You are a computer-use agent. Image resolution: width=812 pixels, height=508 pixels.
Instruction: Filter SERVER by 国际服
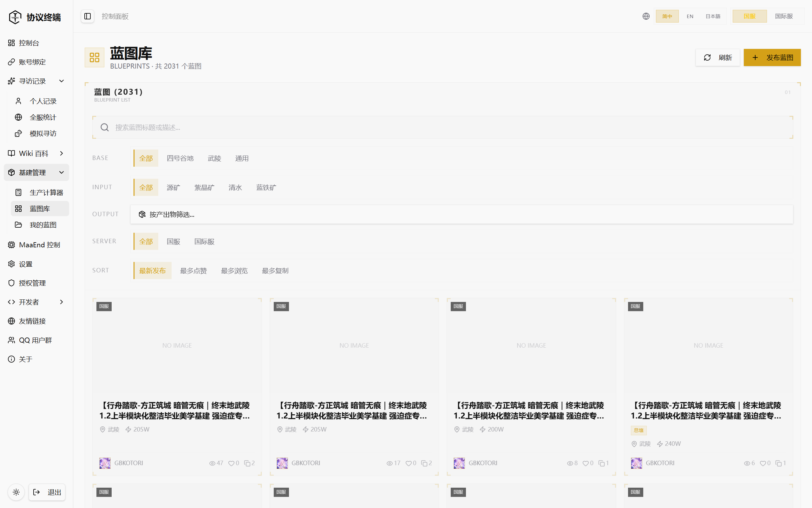[x=204, y=242]
